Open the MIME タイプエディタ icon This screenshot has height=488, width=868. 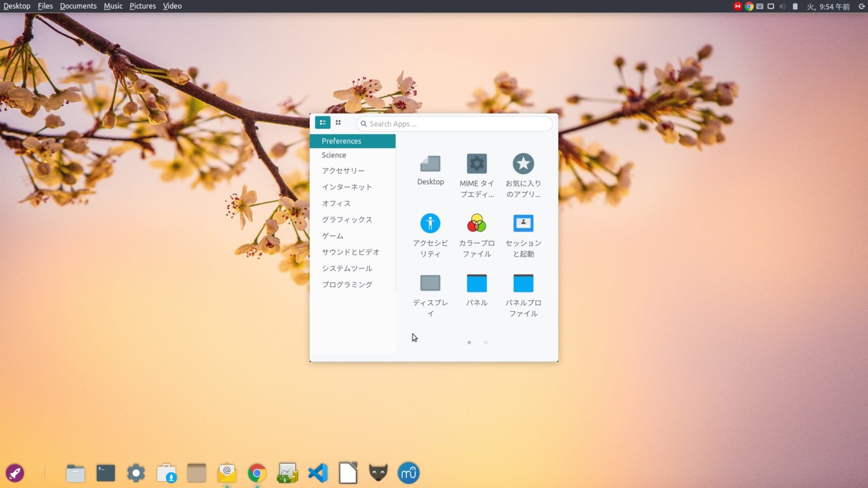click(x=476, y=163)
